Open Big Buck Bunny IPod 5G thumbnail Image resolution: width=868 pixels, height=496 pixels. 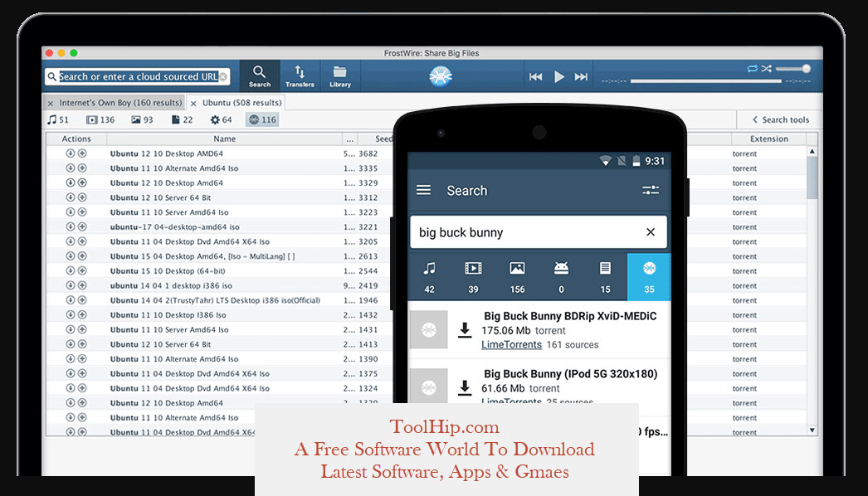428,387
